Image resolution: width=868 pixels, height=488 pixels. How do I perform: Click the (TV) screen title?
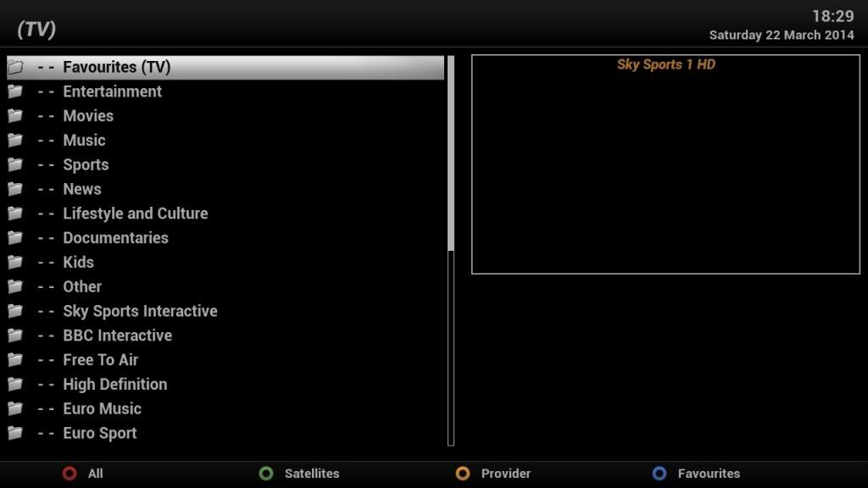click(x=36, y=29)
